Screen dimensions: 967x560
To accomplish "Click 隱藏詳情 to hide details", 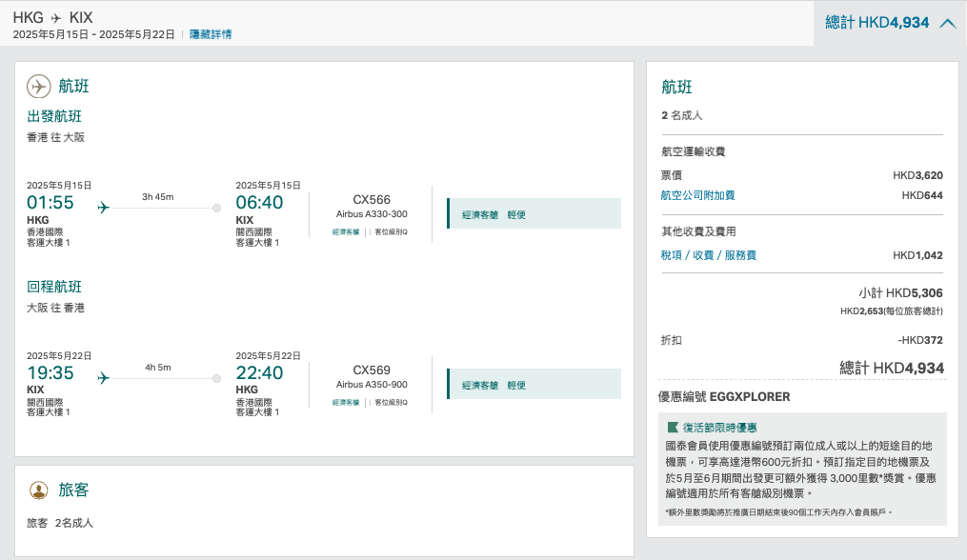I will click(211, 34).
